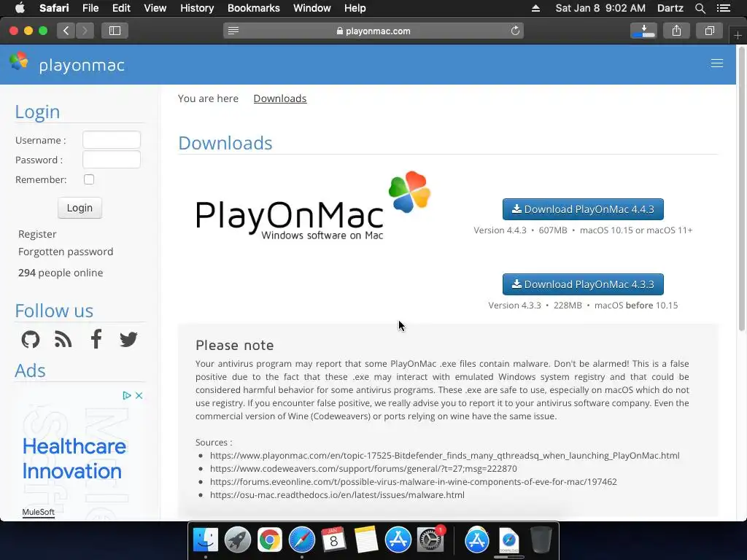The height and width of the screenshot is (560, 747).
Task: Open the hamburger menu in the site header
Action: pyautogui.click(x=716, y=63)
